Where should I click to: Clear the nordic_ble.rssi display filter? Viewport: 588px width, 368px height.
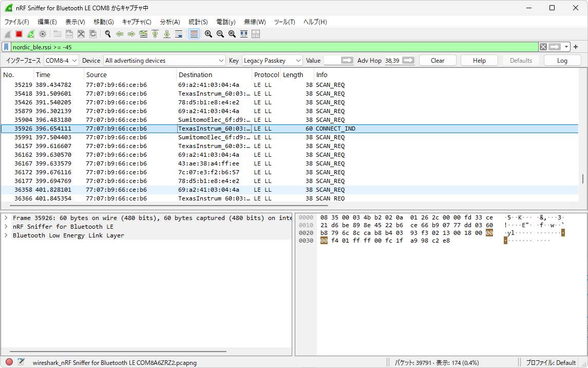(x=543, y=47)
